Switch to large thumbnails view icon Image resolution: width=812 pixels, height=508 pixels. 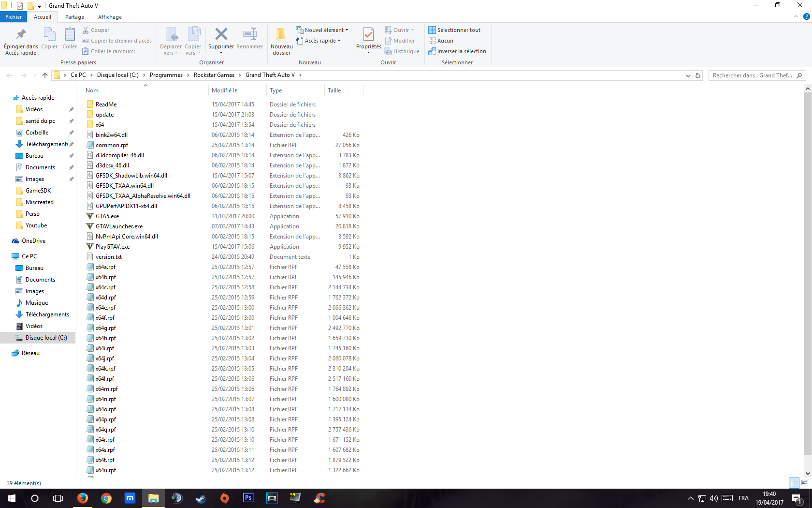pyautogui.click(x=805, y=483)
